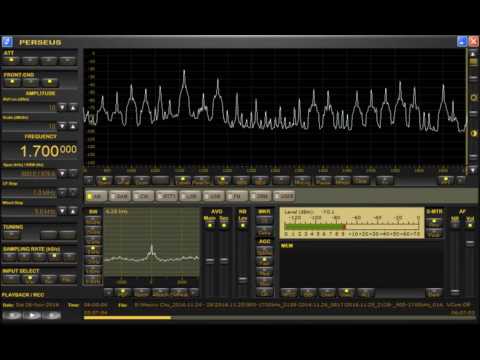
Task: Click the playback rewind button
Action: point(12,315)
